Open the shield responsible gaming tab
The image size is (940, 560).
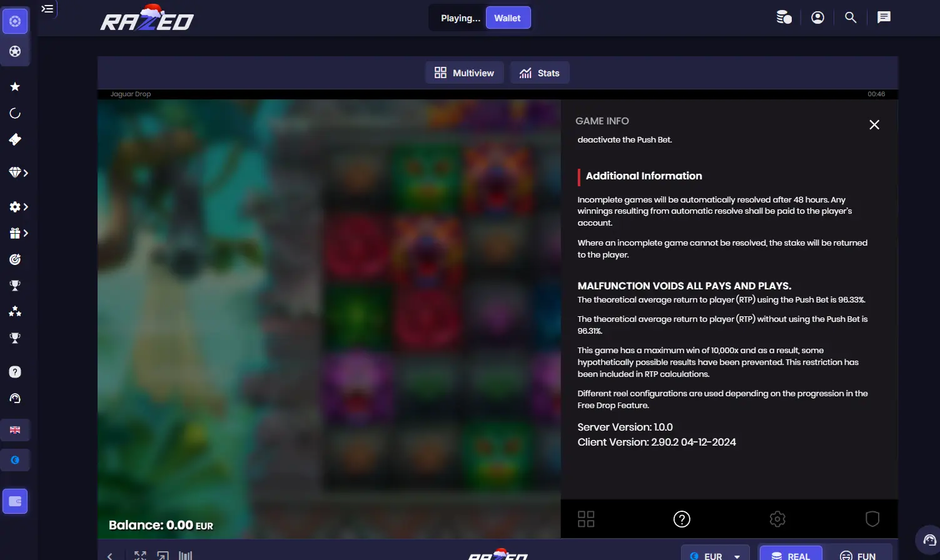872,519
